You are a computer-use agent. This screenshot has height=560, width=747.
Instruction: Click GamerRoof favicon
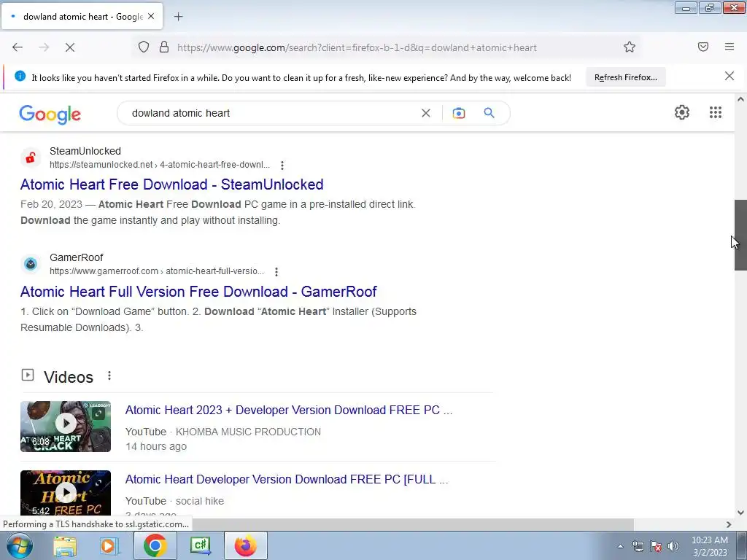point(31,264)
